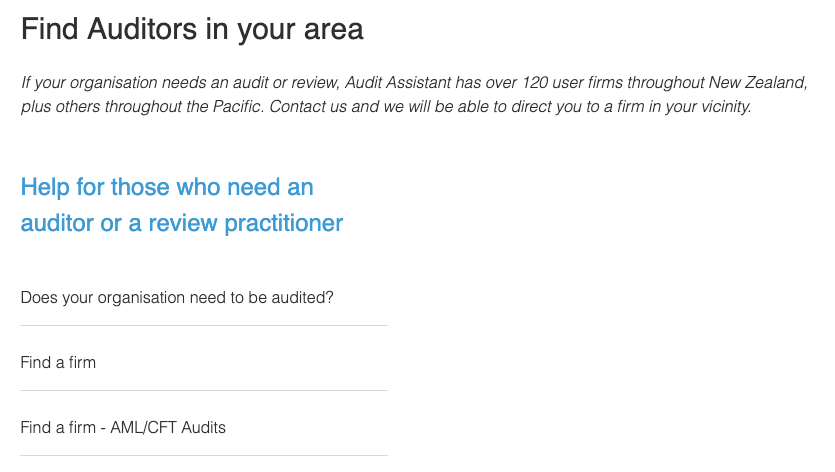Click the "auditor or a review practitioner" blue line
This screenshot has width=835, height=472.
[182, 223]
